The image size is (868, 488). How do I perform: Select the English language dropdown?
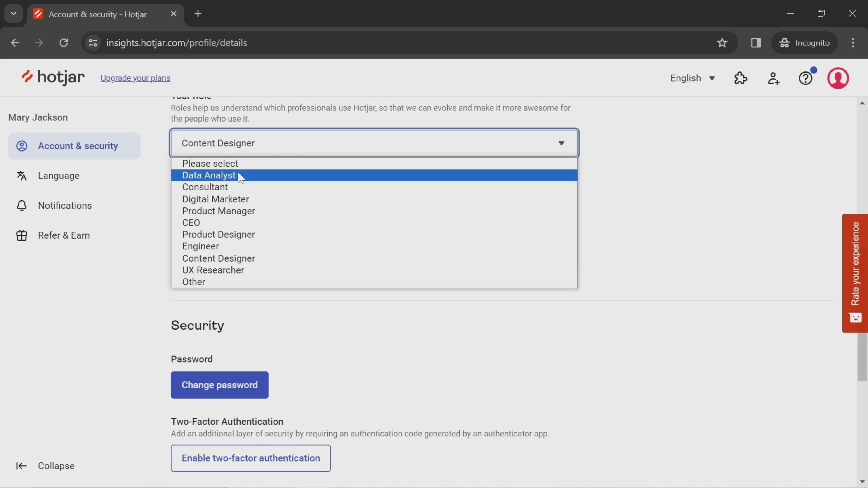(x=693, y=78)
